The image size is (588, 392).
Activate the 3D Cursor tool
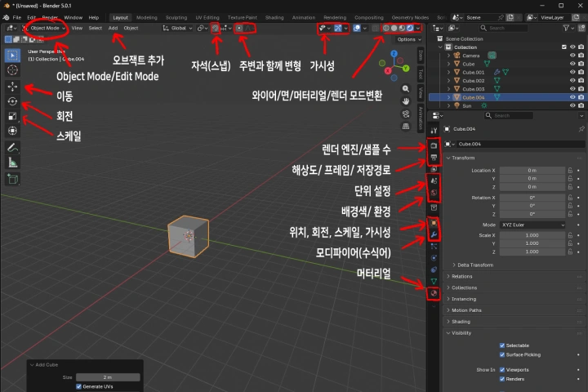coord(12,70)
